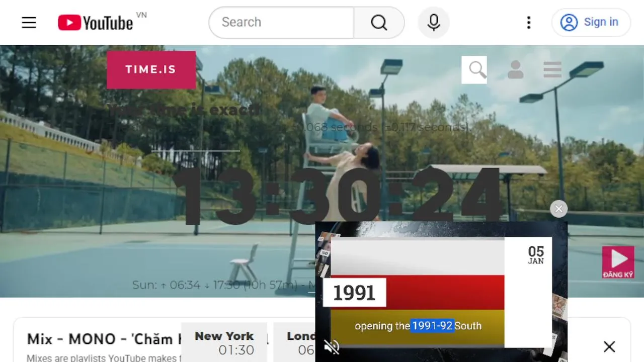Open Time.is search magnifier icon
Image resolution: width=644 pixels, height=362 pixels.
tap(474, 69)
